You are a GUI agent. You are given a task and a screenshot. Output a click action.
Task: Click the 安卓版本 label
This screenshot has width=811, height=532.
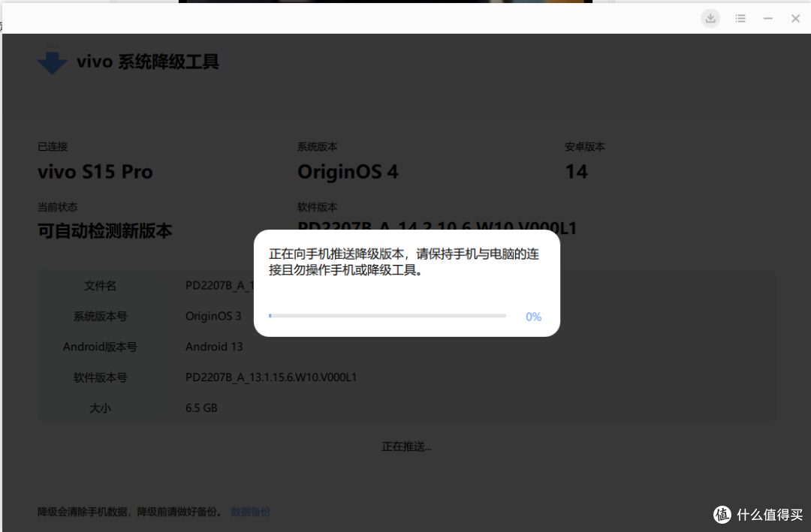coord(584,147)
